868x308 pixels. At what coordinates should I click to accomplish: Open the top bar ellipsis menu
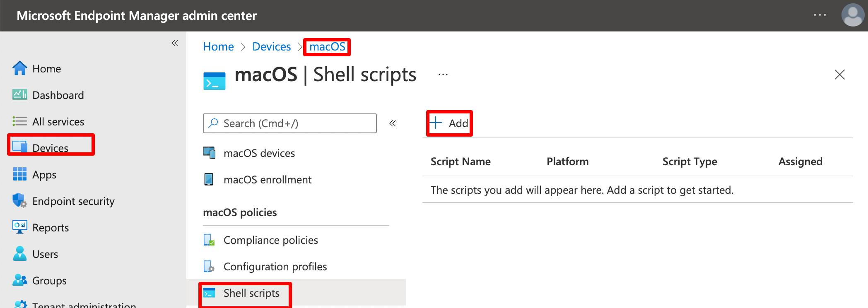coord(820,15)
